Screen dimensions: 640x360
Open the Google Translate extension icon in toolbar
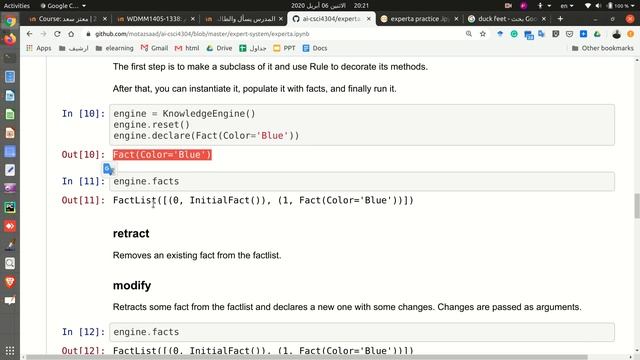coord(542,34)
